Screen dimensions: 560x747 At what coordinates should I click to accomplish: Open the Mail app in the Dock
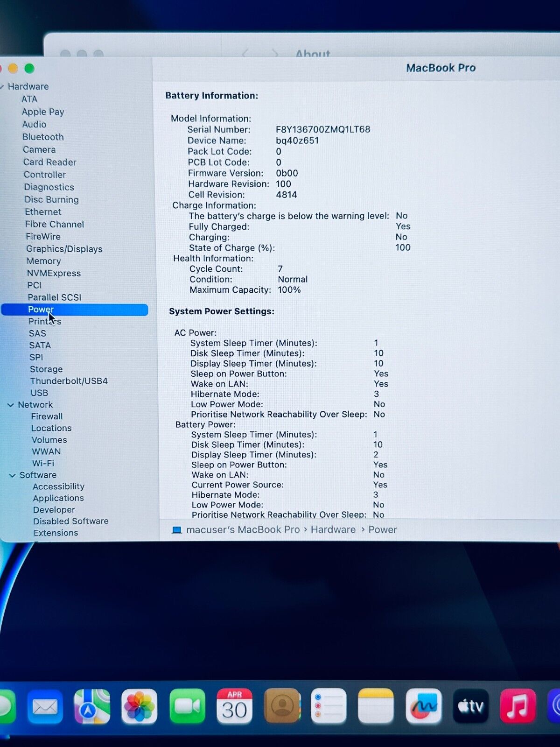tap(45, 707)
